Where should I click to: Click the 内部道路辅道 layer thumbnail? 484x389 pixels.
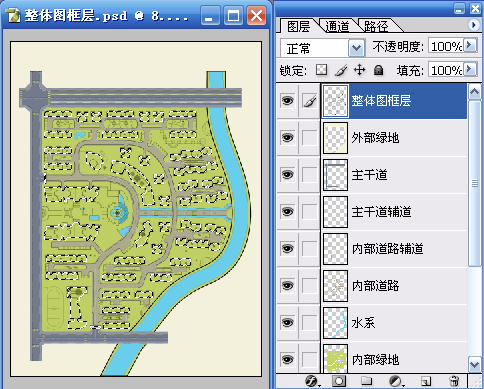pyautogui.click(x=335, y=249)
